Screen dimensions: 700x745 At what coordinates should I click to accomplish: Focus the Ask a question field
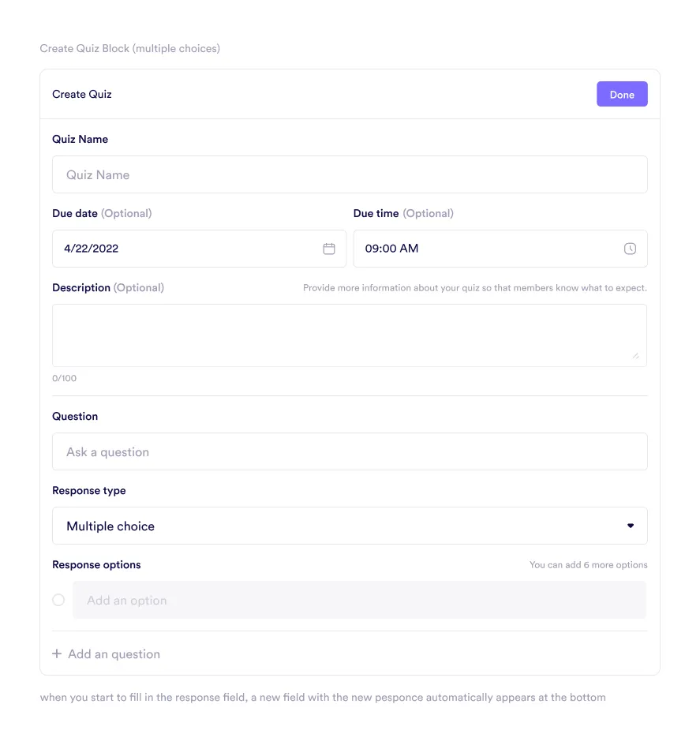point(350,452)
